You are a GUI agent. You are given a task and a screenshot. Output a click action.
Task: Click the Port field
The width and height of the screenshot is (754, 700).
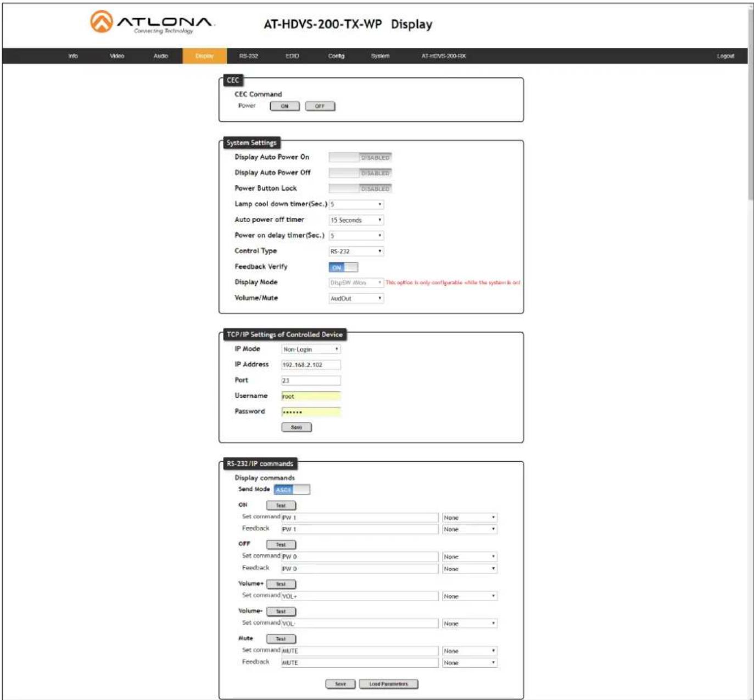[311, 380]
